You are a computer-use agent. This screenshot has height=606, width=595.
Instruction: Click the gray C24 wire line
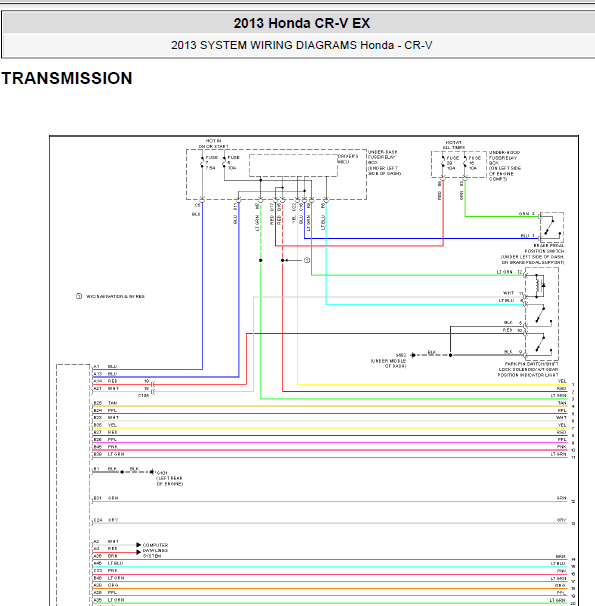pyautogui.click(x=330, y=524)
